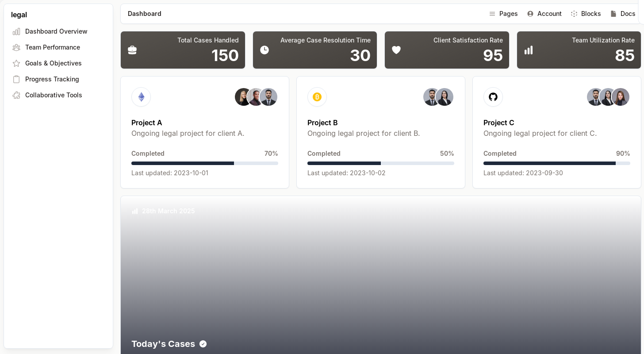Select Dashboard Overview in the sidebar

(56, 31)
